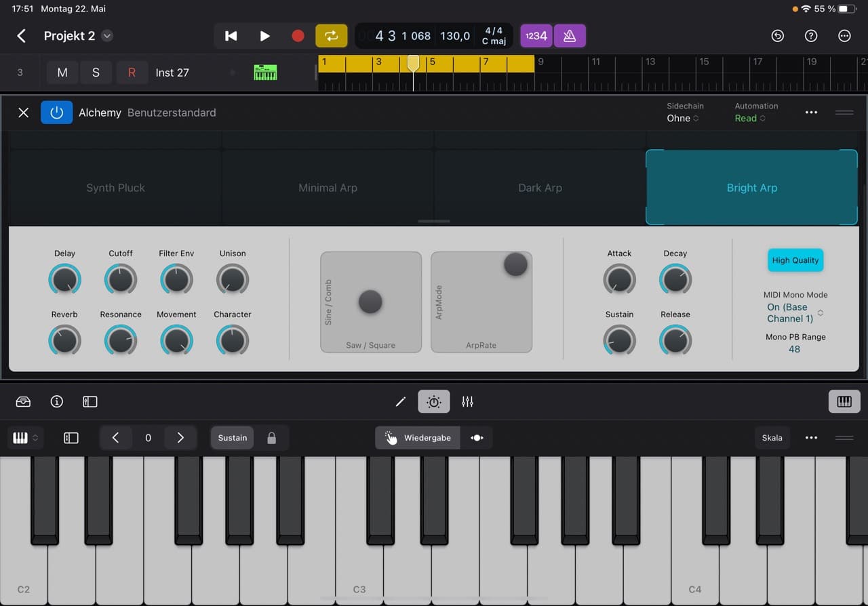Close the Alchemy plugin panel
The width and height of the screenshot is (868, 606).
click(x=23, y=113)
